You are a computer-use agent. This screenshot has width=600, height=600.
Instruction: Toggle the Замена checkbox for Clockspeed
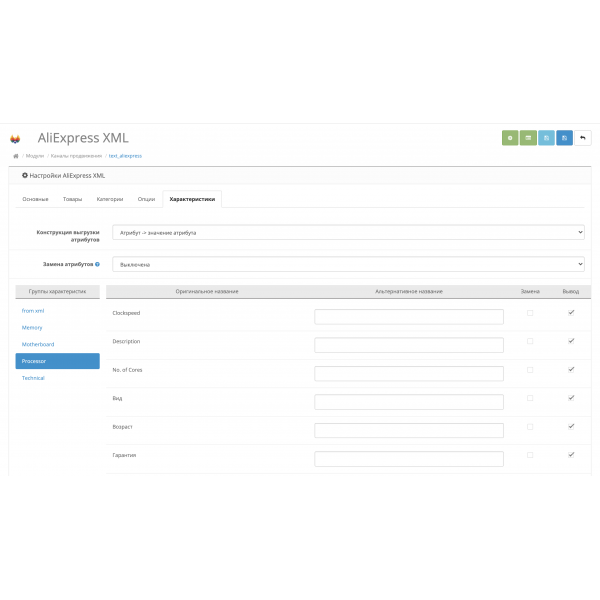coord(530,313)
